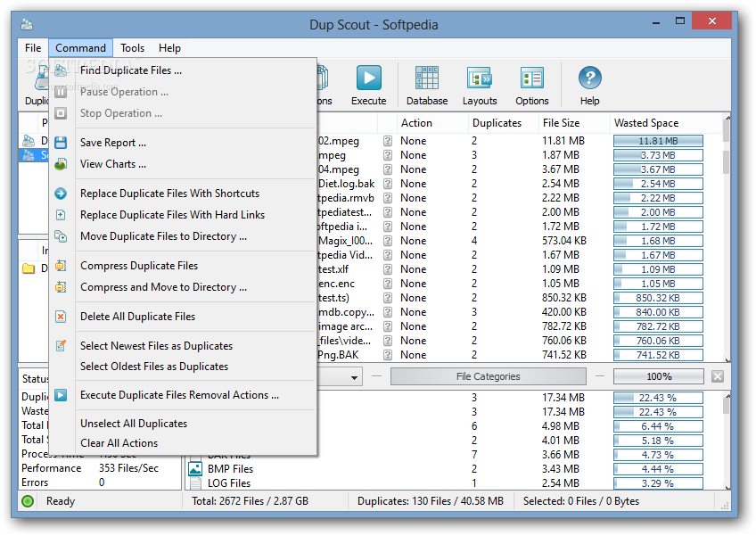Click the Replace With Hard Links icon
This screenshot has width=756, height=536.
coord(61,215)
